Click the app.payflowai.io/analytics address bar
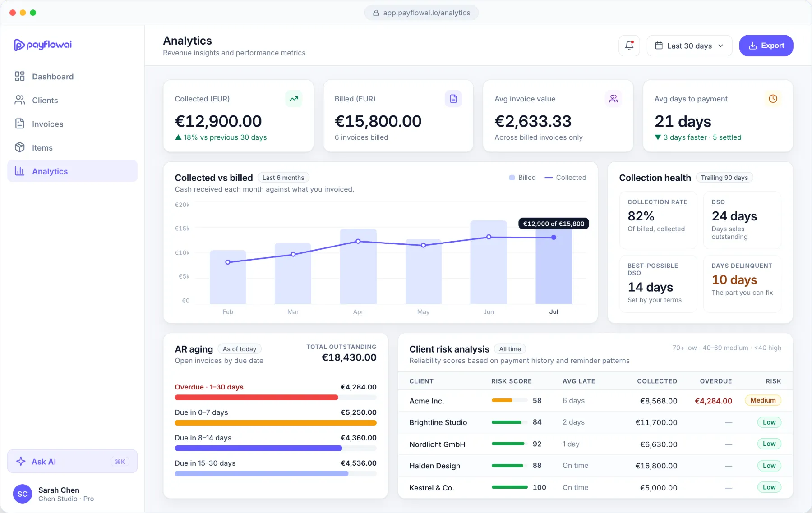Screen dimensions: 812x513 (x=421, y=13)
